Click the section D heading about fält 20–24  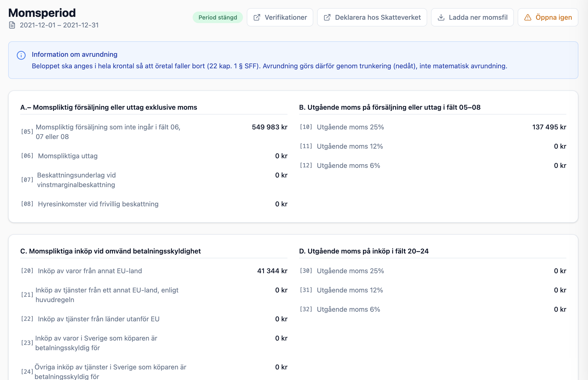(364, 251)
